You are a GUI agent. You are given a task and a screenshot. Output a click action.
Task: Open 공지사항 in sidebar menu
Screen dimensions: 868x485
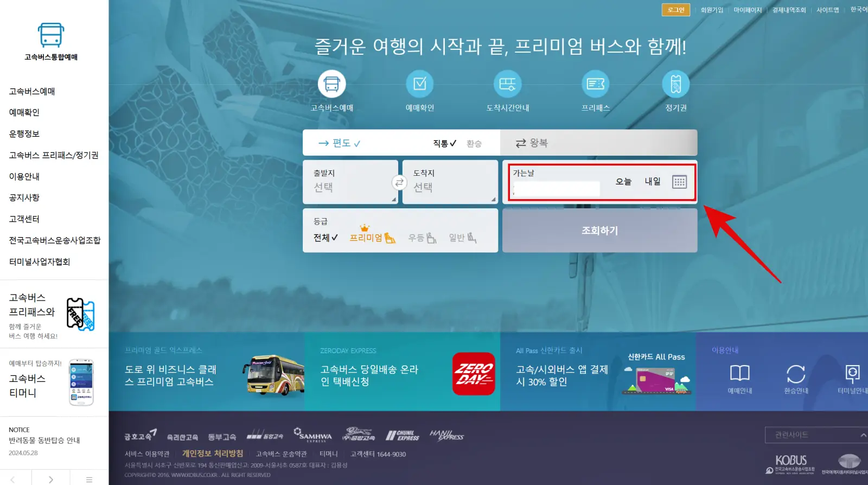pos(24,197)
